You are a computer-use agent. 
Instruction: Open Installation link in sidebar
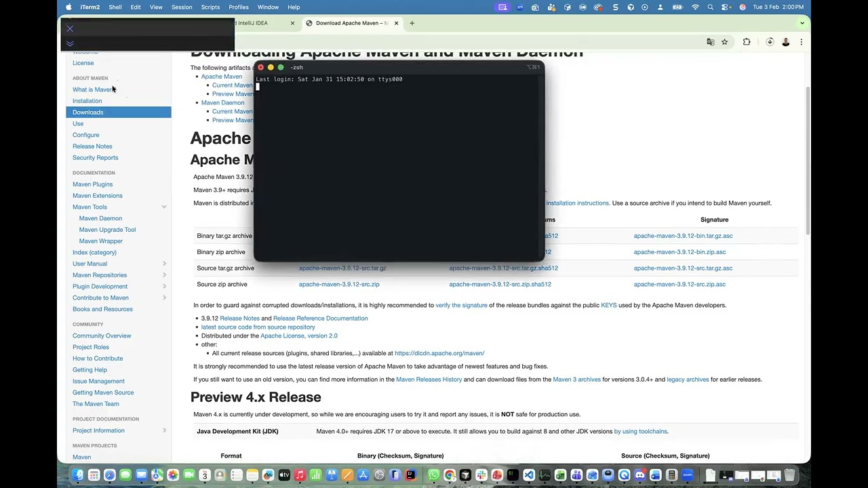coord(87,101)
